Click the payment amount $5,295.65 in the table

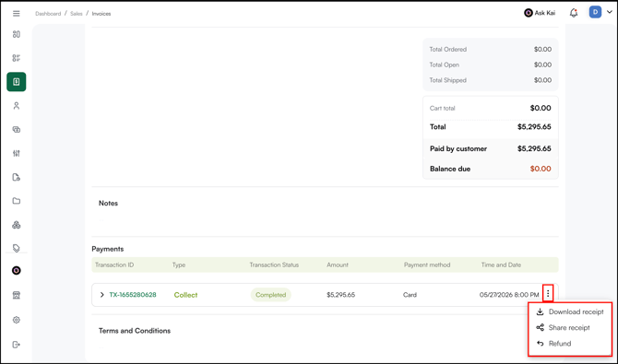coord(341,295)
